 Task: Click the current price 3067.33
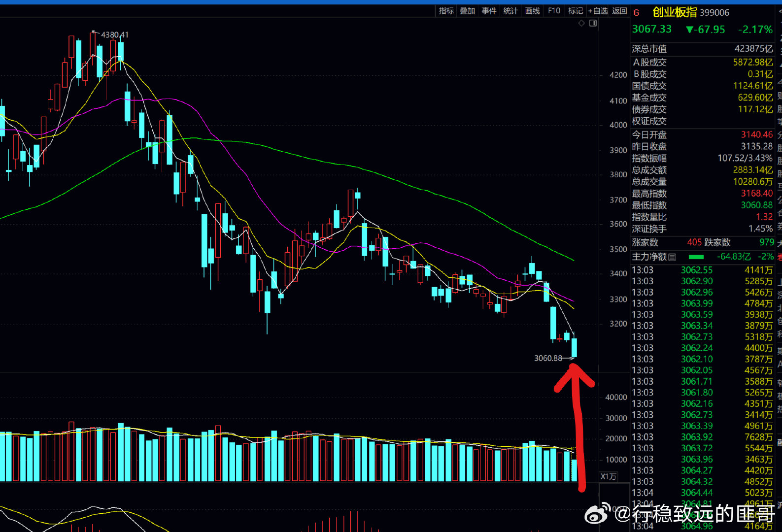coord(652,29)
